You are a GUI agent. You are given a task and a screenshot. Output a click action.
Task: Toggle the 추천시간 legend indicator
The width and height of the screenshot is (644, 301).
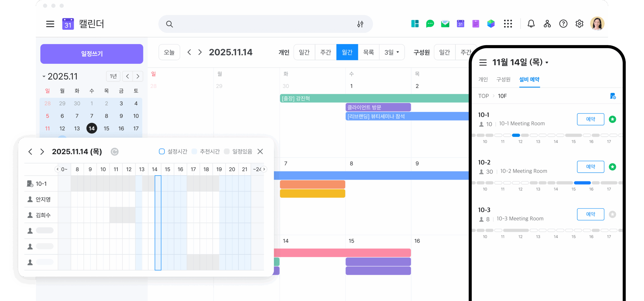[x=194, y=151]
